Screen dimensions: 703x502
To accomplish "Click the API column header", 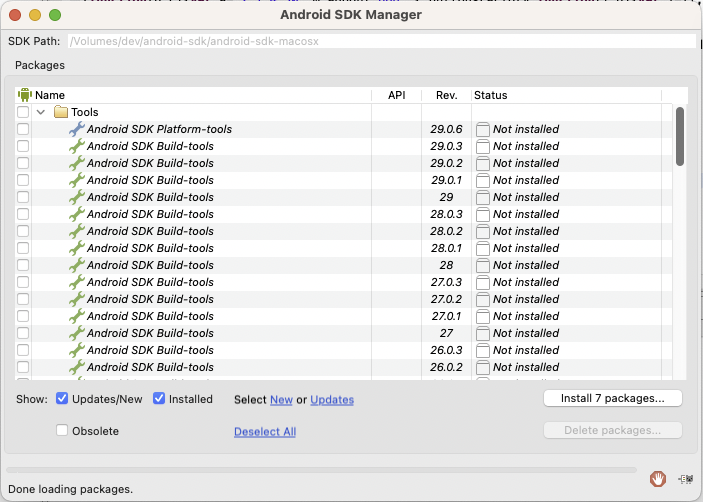I will coord(396,95).
